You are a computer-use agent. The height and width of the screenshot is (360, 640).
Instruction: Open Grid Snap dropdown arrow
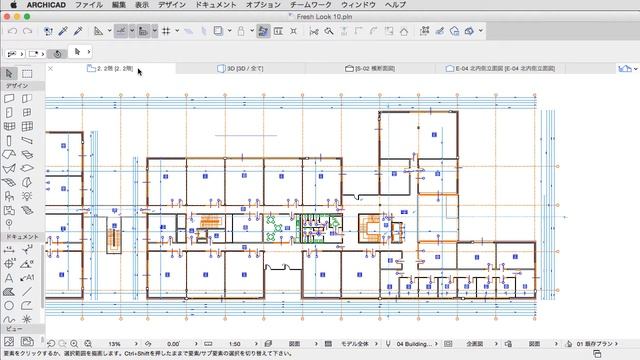coord(177,31)
